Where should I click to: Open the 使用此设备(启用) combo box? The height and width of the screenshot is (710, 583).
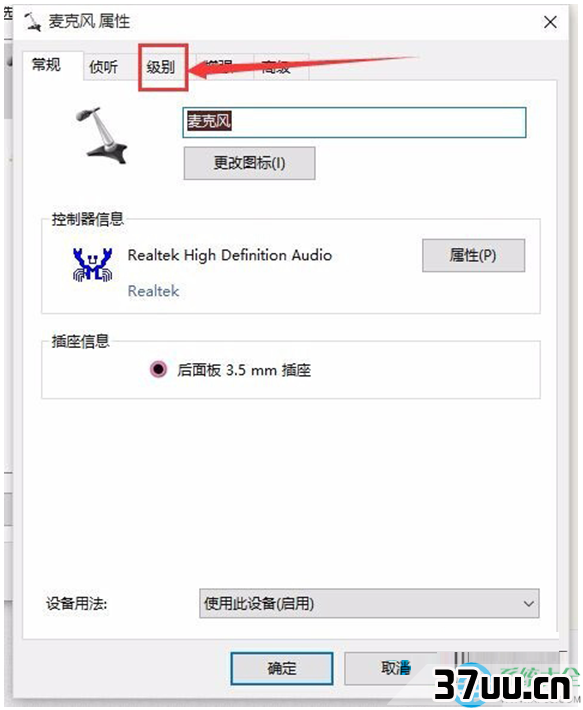369,603
